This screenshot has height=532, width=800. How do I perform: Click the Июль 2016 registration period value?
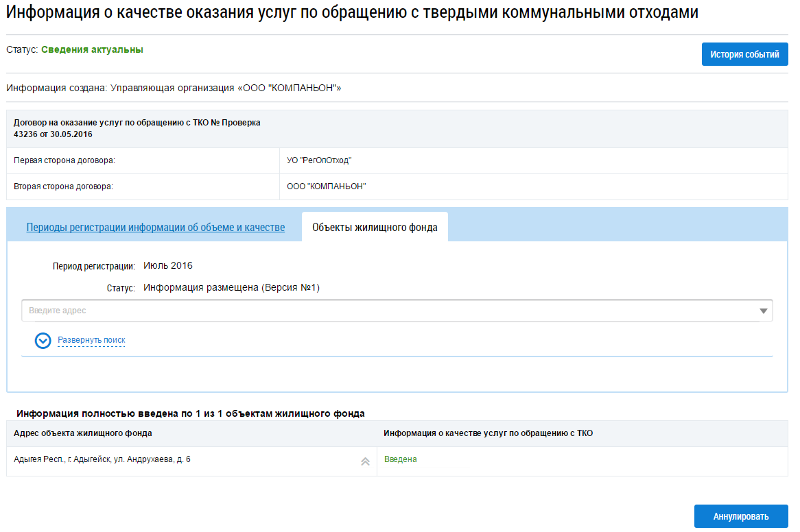click(x=168, y=266)
